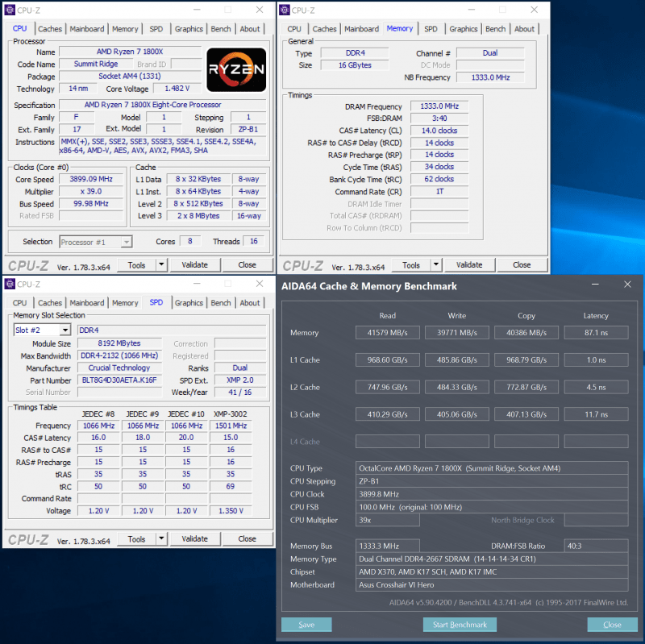Click the Ryzen logo in the CPU window

235,69
